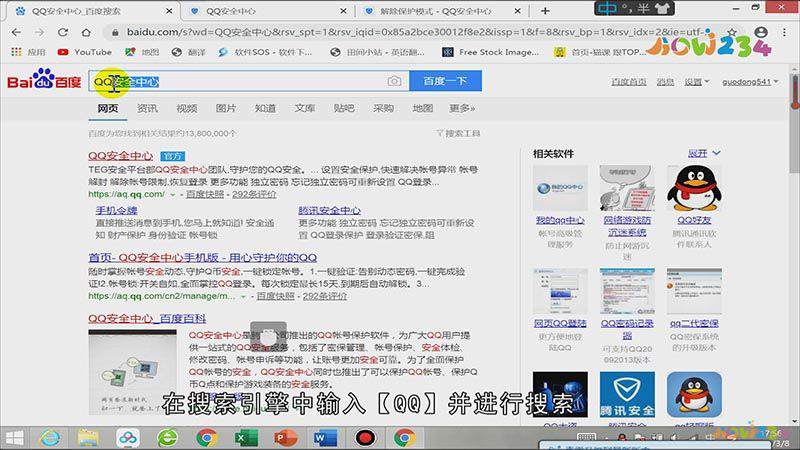Screen dimensions: 800x450
Task: Open the dropdown arrow after https://aq.qq.com/
Action: point(172,195)
